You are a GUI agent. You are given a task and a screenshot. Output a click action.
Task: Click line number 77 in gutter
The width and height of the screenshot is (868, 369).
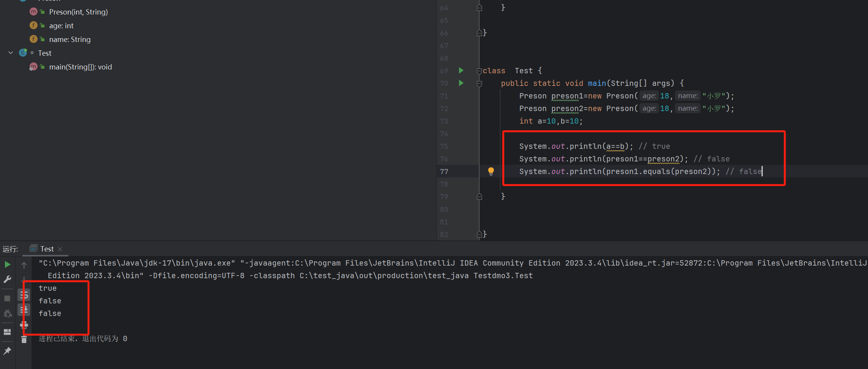(444, 171)
